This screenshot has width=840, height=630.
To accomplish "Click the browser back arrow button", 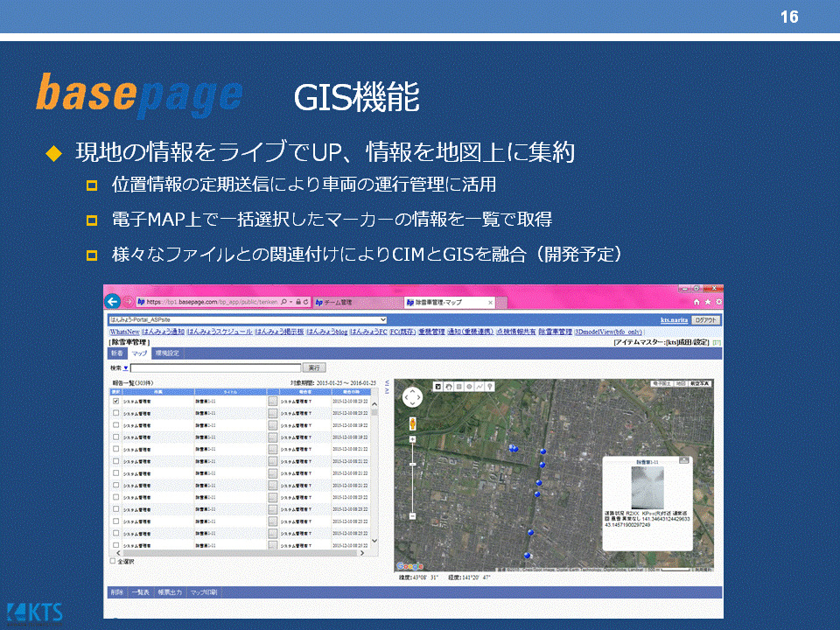I will coord(113,301).
